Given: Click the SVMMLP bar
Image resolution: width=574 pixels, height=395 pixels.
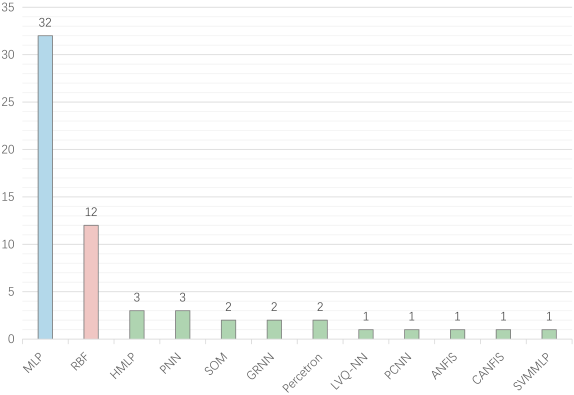Looking at the screenshot, I should point(549,334).
